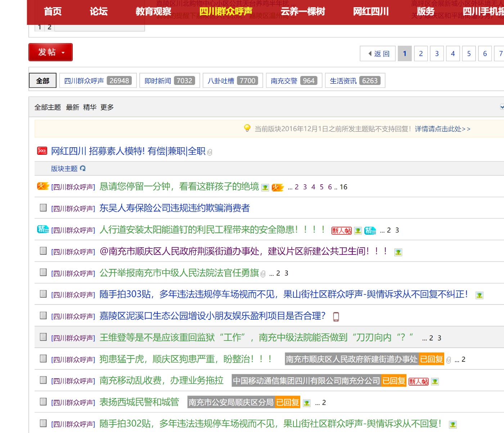Click the orange hot-thread icon before 恳请您停留一分钟
The width and height of the screenshot is (504, 433).
[43, 186]
